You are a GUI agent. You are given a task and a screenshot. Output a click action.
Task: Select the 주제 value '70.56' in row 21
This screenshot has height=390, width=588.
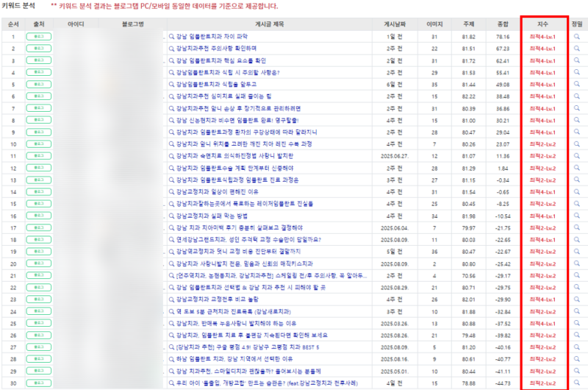coord(469,275)
